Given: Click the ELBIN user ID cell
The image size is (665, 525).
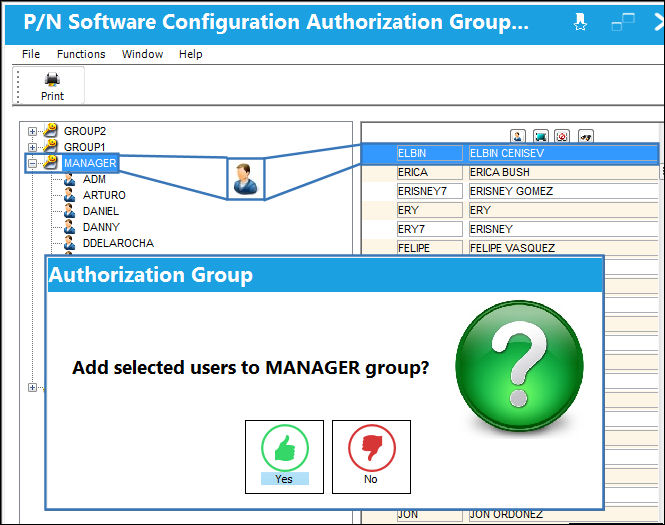Looking at the screenshot, I should pos(430,153).
